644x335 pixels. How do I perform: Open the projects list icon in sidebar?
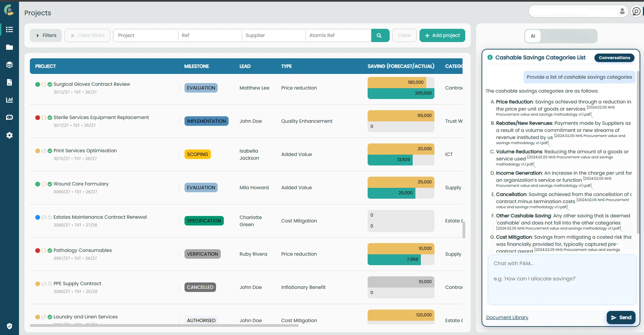click(9, 29)
